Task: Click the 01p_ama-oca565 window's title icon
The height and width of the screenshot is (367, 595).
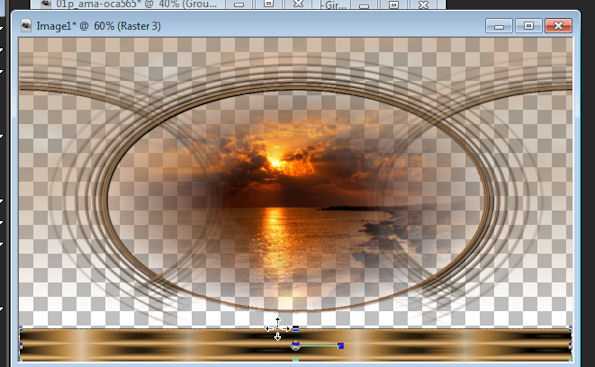Action: (x=46, y=3)
